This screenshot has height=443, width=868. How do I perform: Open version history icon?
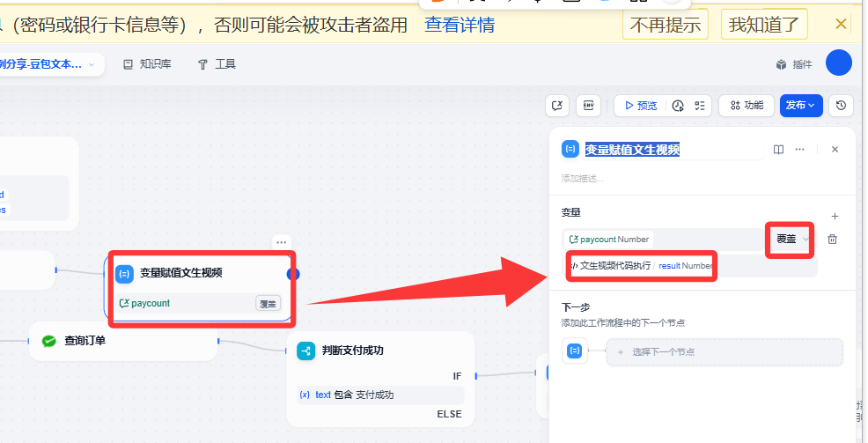tap(841, 105)
